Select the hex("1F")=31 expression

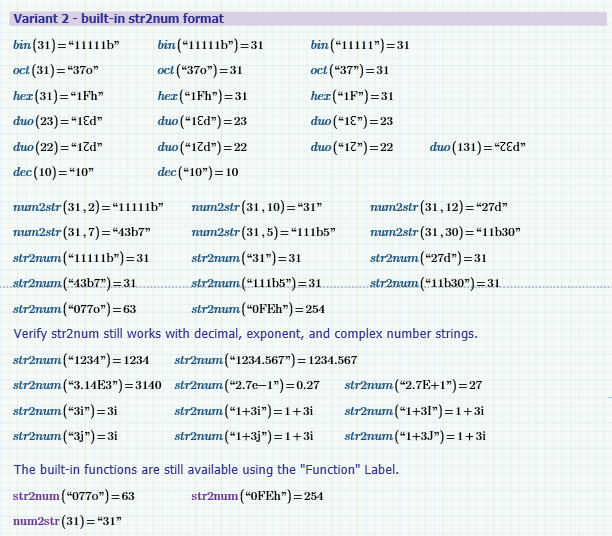352,96
